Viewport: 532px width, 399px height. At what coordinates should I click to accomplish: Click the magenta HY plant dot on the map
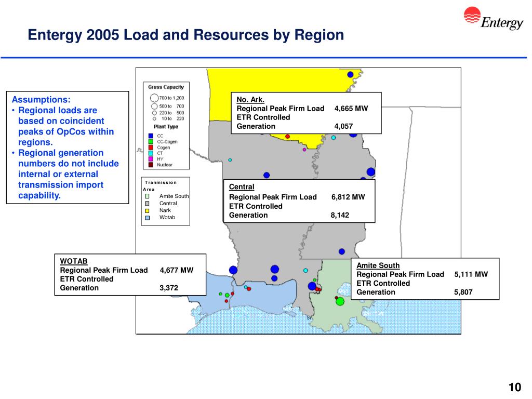pyautogui.click(x=304, y=150)
